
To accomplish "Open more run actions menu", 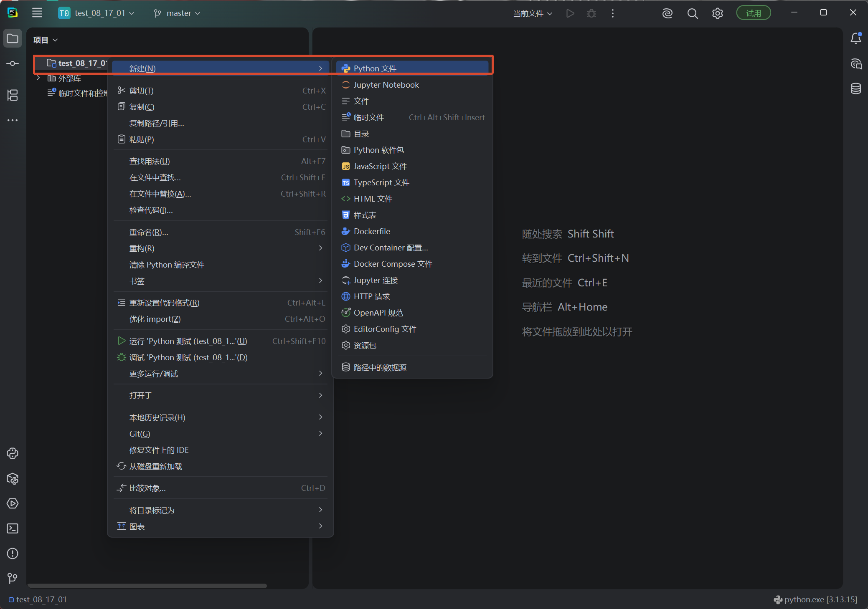I will 613,13.
